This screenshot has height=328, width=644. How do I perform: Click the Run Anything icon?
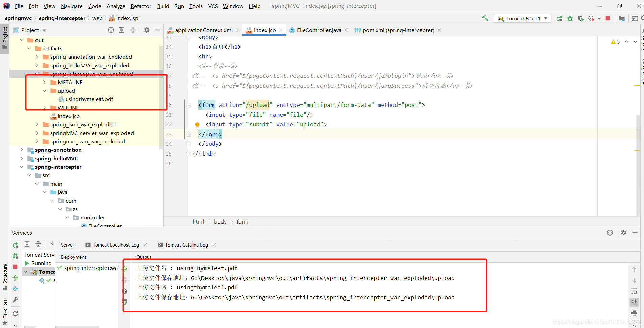635,18
